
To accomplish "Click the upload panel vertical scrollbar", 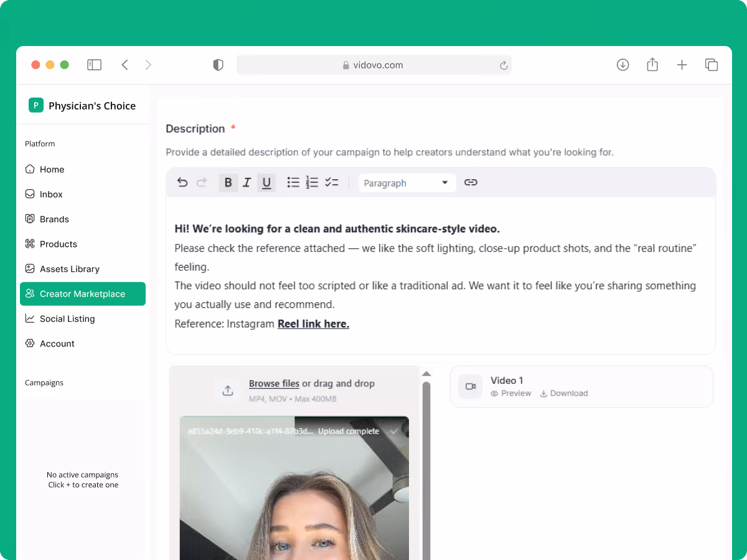I will pos(426,470).
